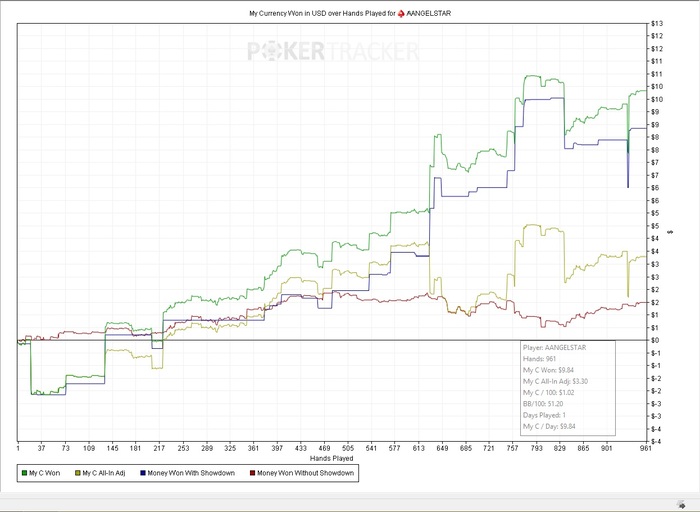Click 'Hands: 961' in the info box

(539, 359)
